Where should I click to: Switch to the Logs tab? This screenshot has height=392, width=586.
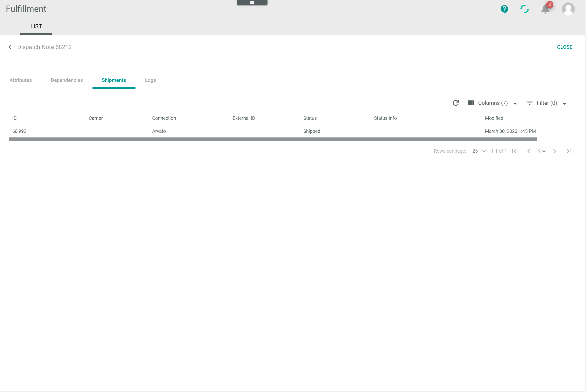[x=150, y=80]
